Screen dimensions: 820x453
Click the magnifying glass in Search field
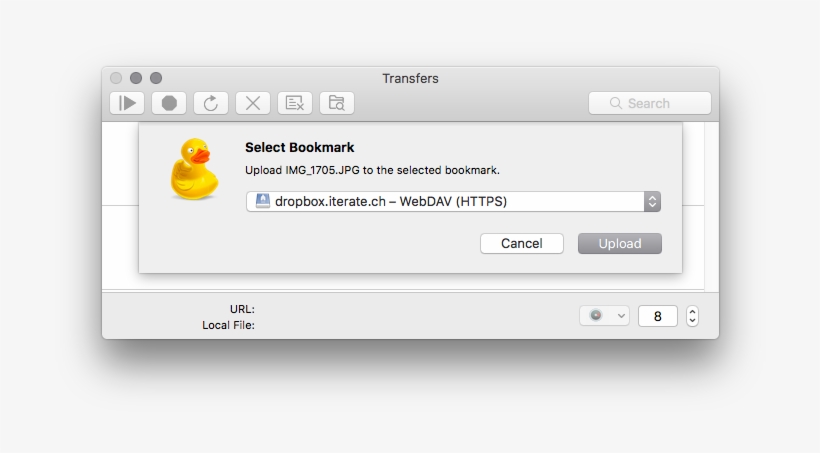pos(616,103)
